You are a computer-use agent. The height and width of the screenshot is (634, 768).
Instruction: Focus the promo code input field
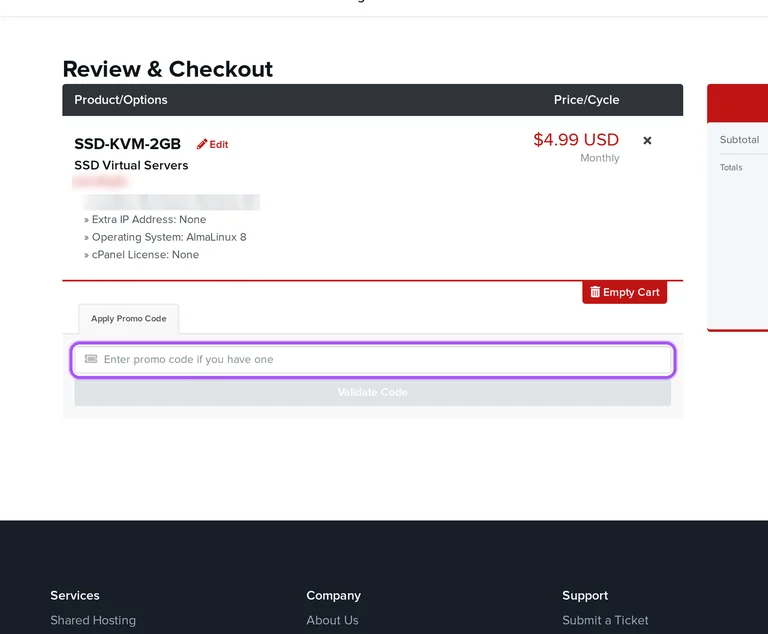373,360
